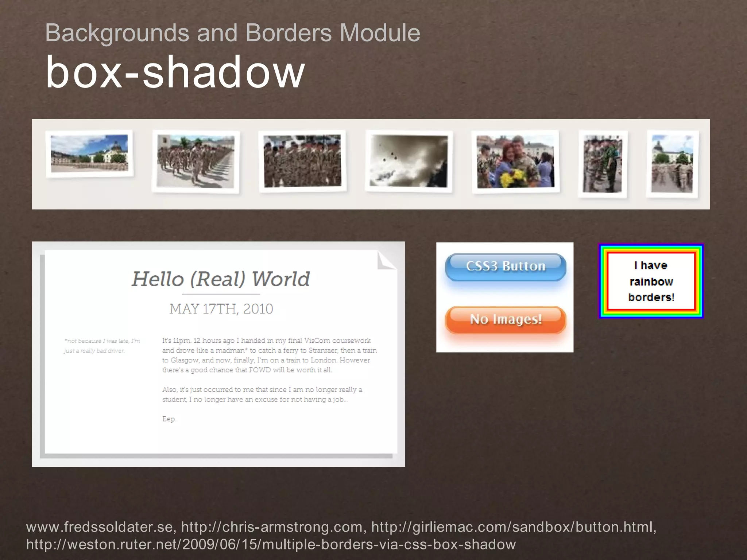Open the marching soldiers street thumbnail
Viewport: 747px width, 560px height.
196,162
